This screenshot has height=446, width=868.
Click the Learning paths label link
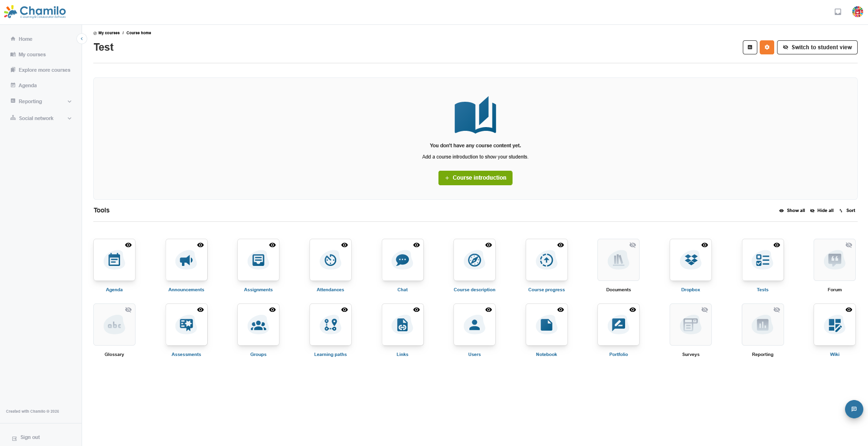331,355
